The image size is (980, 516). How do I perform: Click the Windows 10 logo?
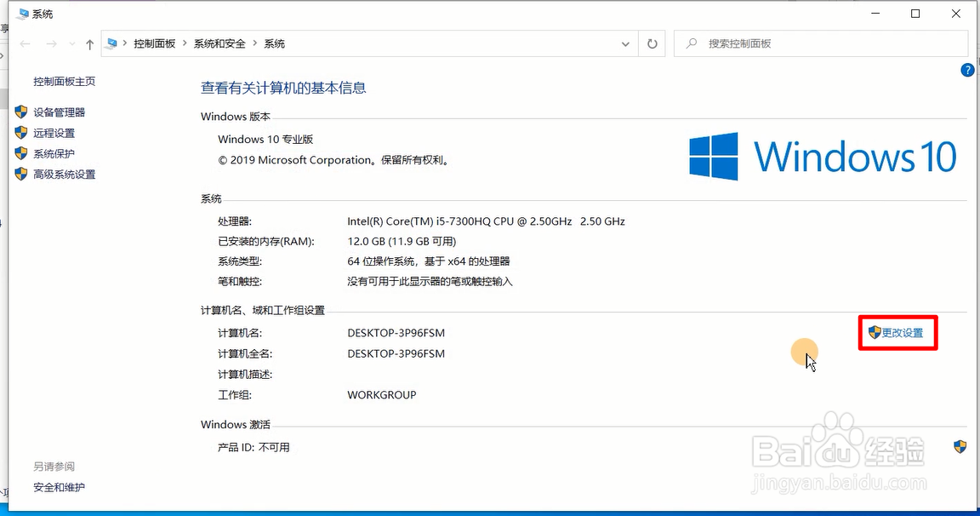[x=823, y=157]
